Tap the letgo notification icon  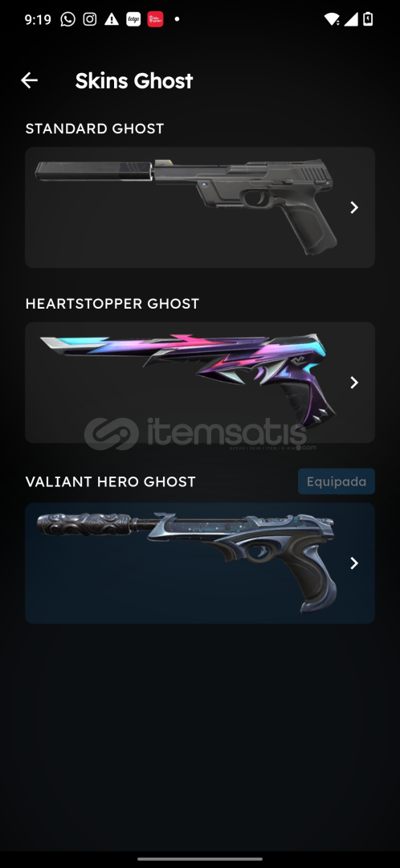133,19
